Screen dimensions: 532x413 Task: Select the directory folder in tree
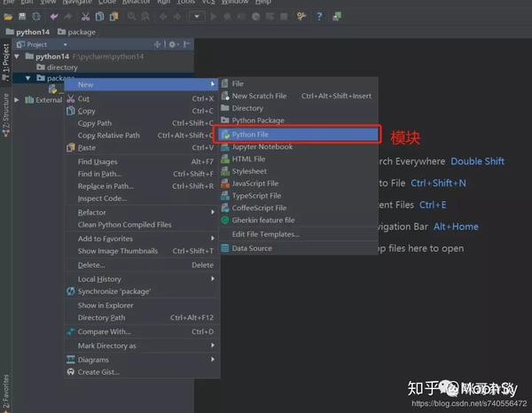point(58,67)
